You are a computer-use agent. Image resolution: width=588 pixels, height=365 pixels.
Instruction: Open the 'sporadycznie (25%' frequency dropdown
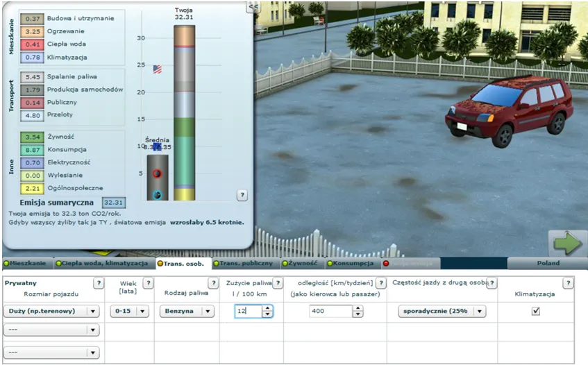click(442, 311)
